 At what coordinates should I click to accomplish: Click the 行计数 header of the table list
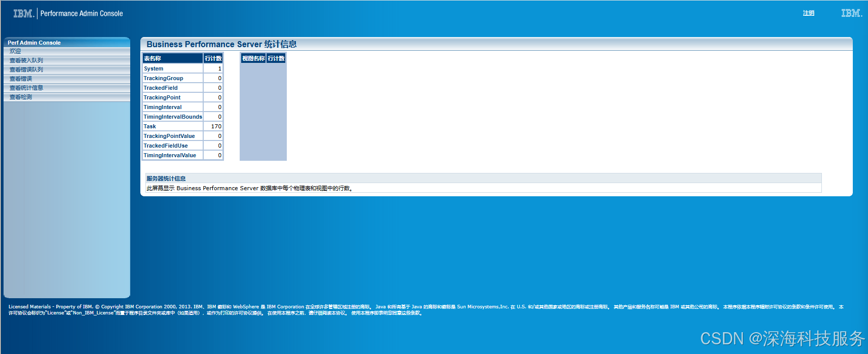click(x=213, y=58)
